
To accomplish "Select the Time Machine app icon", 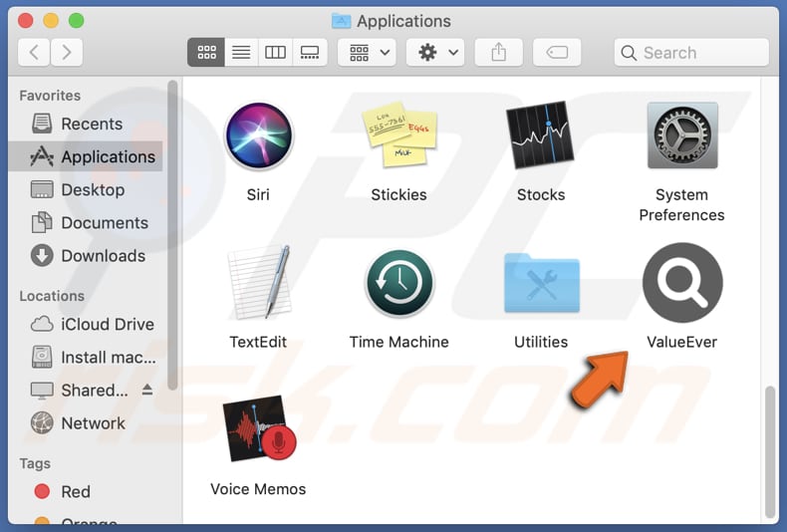I will 399,283.
